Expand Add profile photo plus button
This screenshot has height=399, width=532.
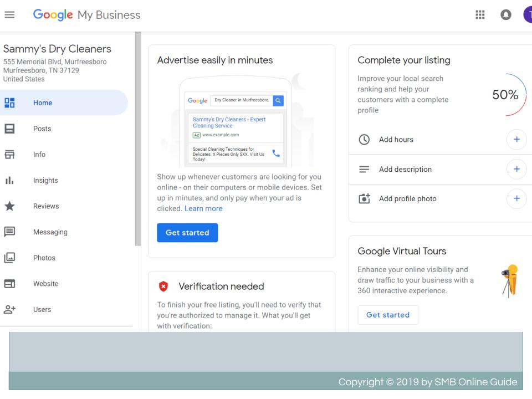click(x=516, y=198)
